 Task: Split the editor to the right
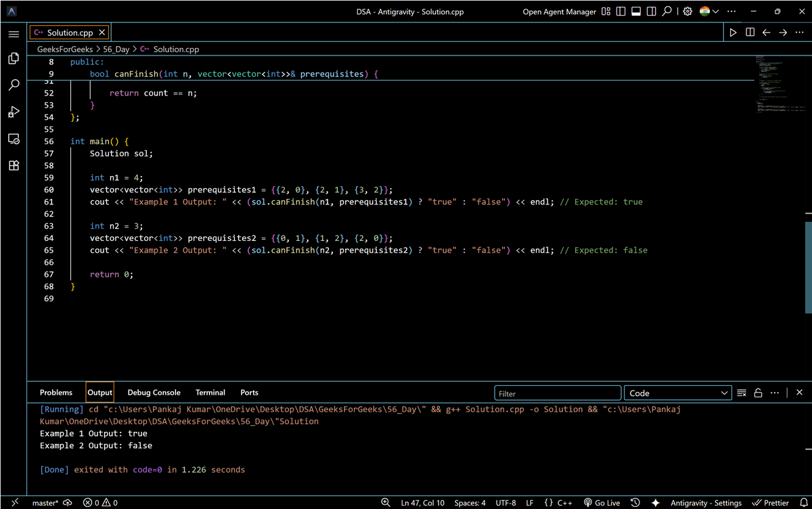(x=750, y=32)
